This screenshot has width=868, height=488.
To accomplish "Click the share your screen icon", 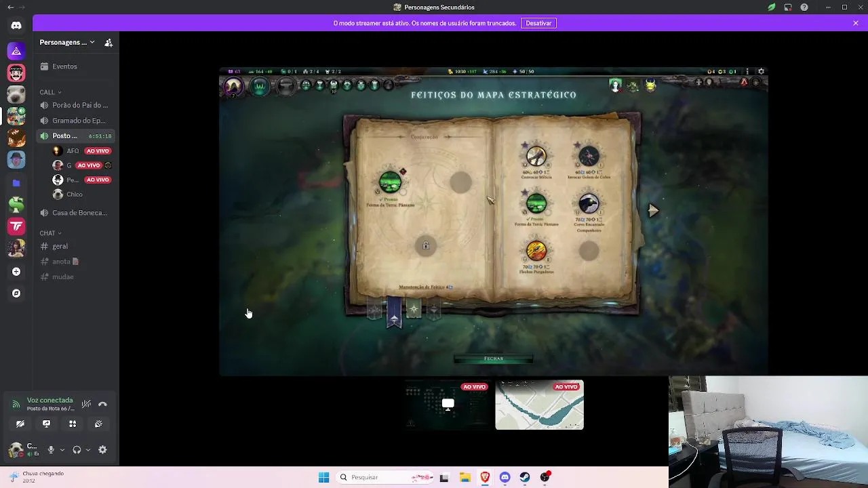I will tap(46, 424).
